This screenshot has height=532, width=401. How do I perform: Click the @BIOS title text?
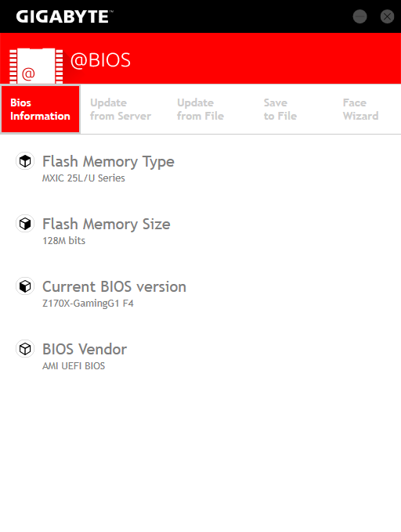(100, 60)
